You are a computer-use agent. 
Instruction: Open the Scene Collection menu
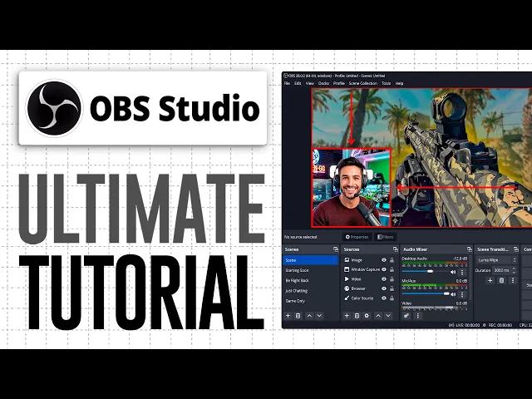363,83
